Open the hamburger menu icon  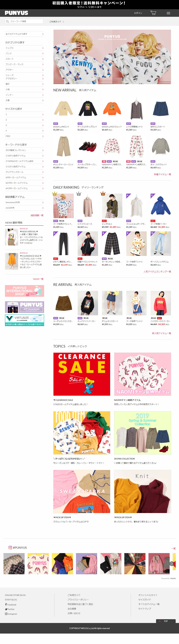click(x=169, y=13)
